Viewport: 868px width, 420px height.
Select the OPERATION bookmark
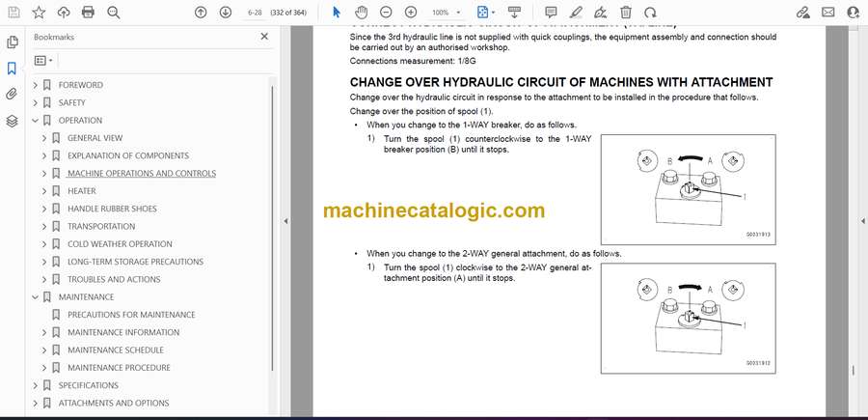tap(80, 121)
